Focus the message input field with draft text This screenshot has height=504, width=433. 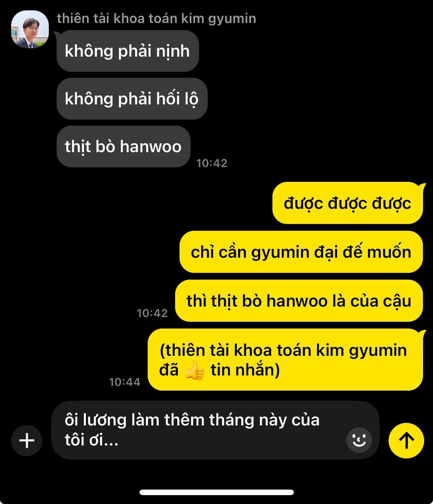[215, 430]
